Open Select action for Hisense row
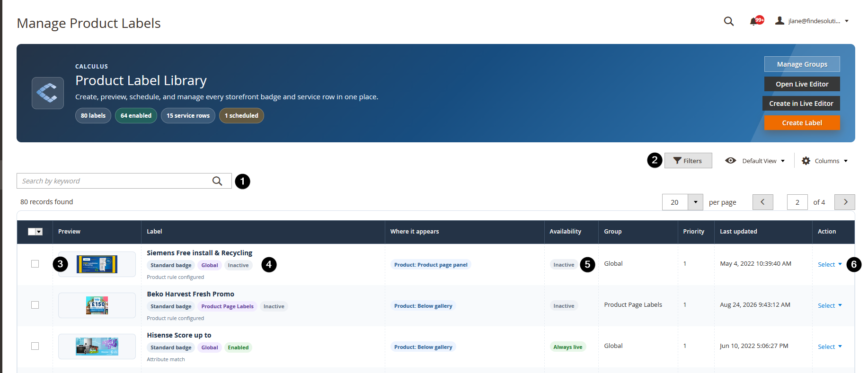The width and height of the screenshot is (868, 373). tap(830, 347)
